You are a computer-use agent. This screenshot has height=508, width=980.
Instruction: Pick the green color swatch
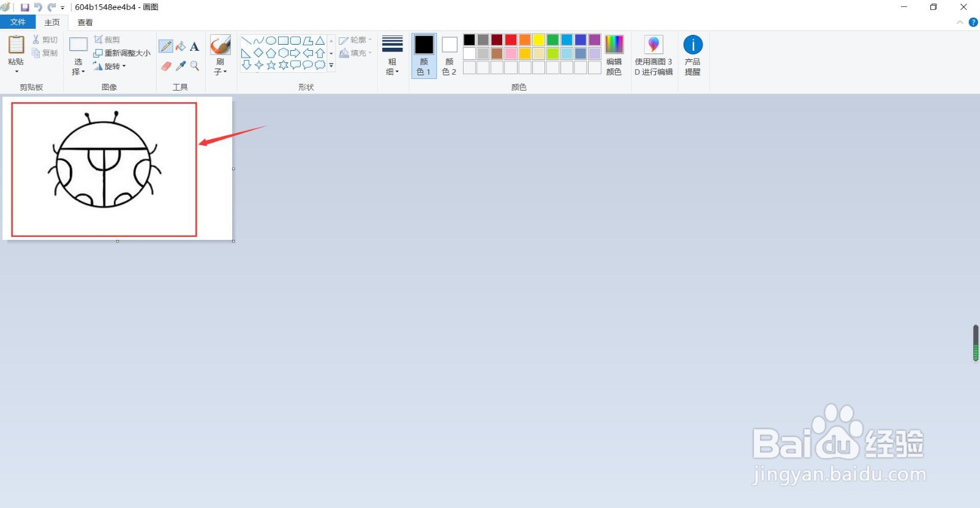coord(552,40)
